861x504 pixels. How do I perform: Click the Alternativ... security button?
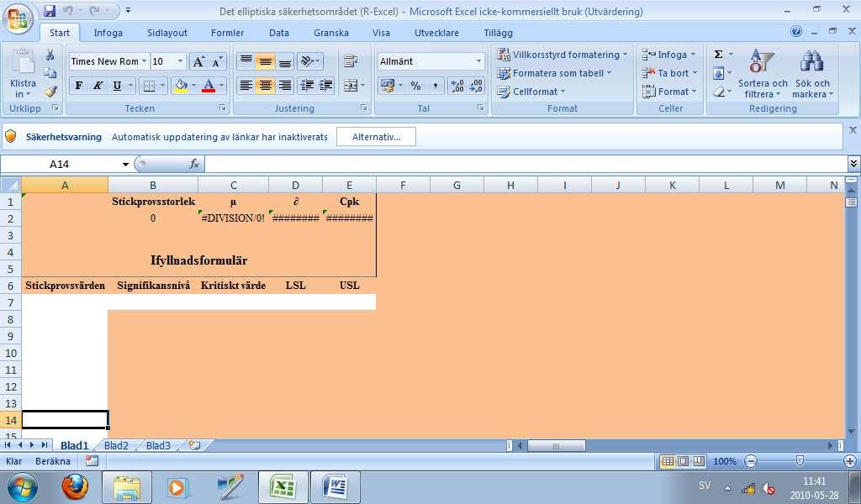[376, 137]
